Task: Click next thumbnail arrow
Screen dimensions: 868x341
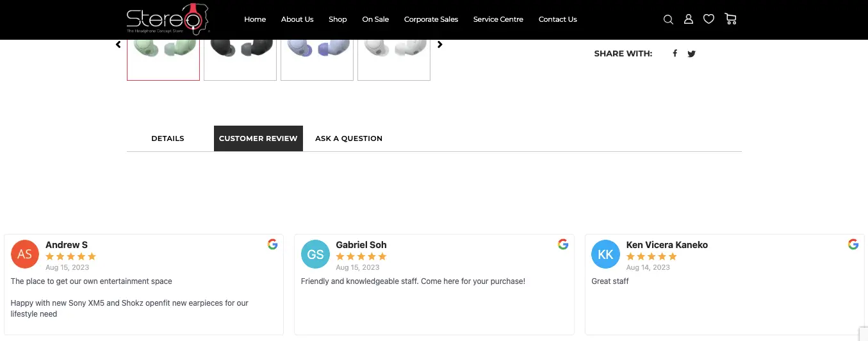Action: coord(439,45)
